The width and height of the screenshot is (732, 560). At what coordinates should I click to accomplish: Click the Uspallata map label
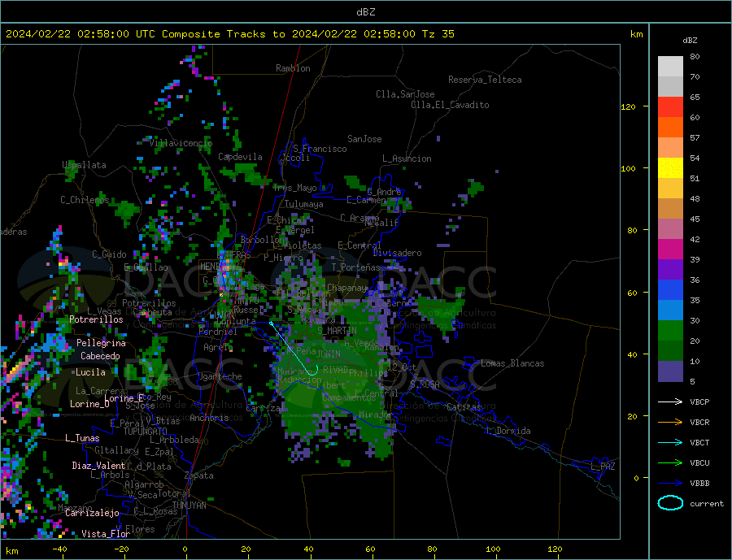click(x=84, y=165)
